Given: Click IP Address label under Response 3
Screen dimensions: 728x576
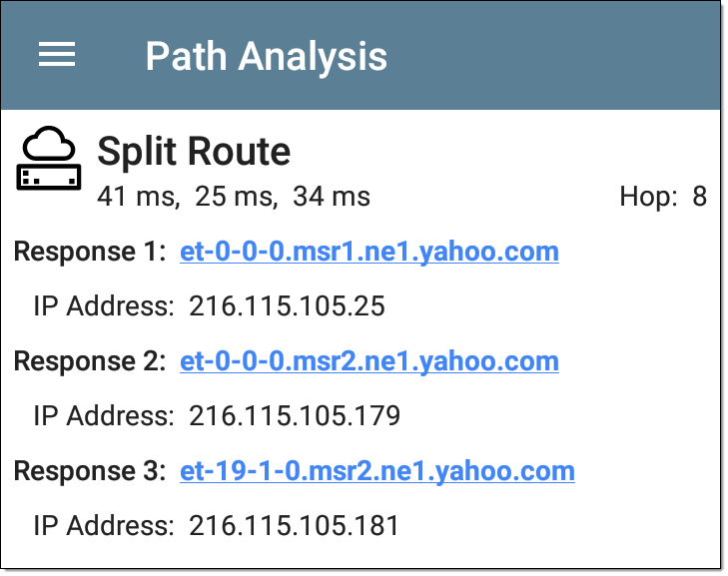Looking at the screenshot, I should click(x=104, y=526).
